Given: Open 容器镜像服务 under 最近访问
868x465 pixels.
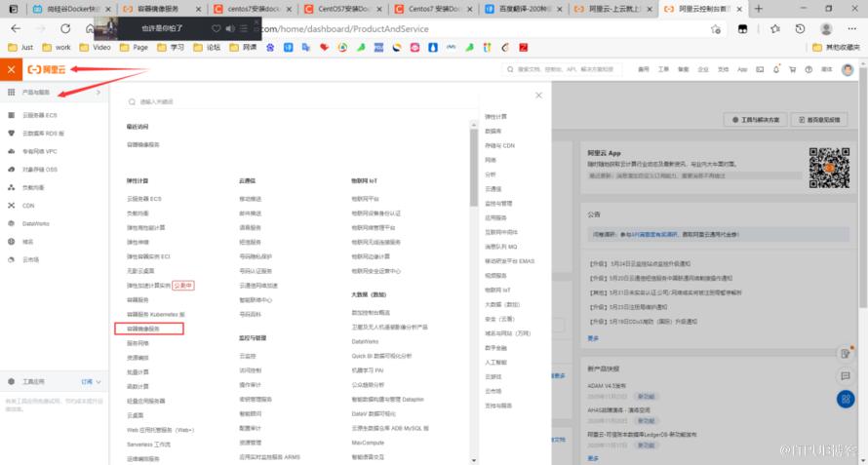Looking at the screenshot, I should tap(142, 144).
